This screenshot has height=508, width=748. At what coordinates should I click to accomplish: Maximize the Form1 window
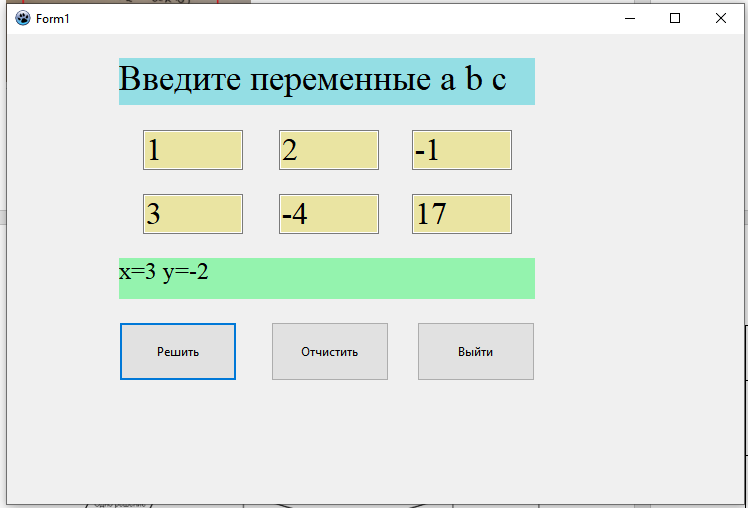click(x=675, y=19)
